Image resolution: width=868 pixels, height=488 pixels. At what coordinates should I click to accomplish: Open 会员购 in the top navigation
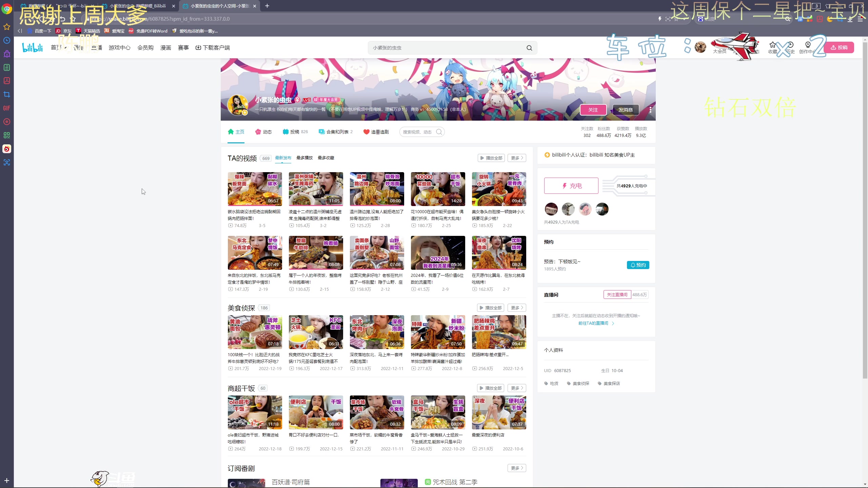[x=145, y=48]
